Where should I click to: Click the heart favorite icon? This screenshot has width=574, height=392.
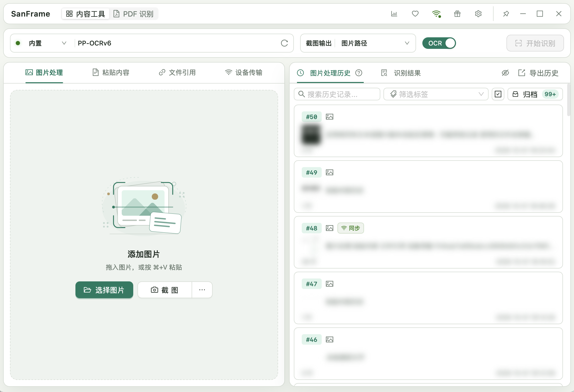point(415,14)
